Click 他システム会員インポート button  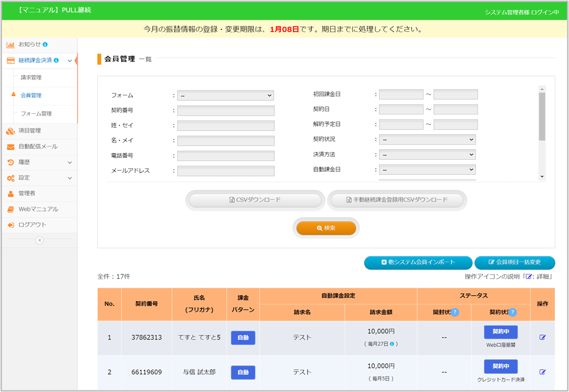coord(418,263)
